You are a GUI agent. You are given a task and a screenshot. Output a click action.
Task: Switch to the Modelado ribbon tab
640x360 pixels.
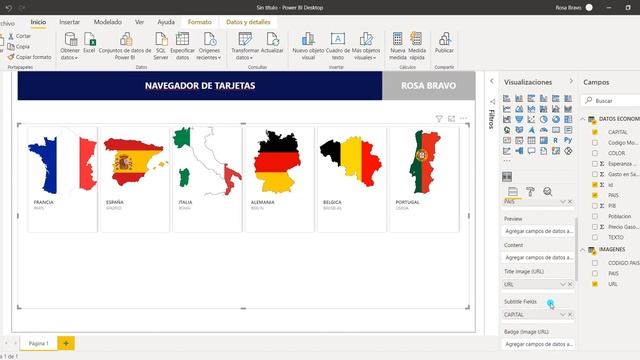tap(108, 22)
